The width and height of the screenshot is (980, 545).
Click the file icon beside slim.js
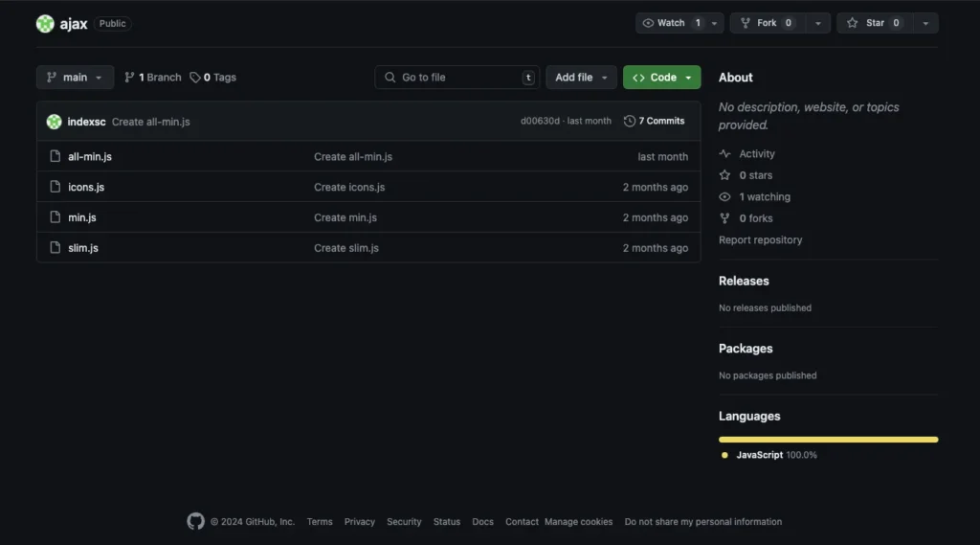tap(55, 248)
